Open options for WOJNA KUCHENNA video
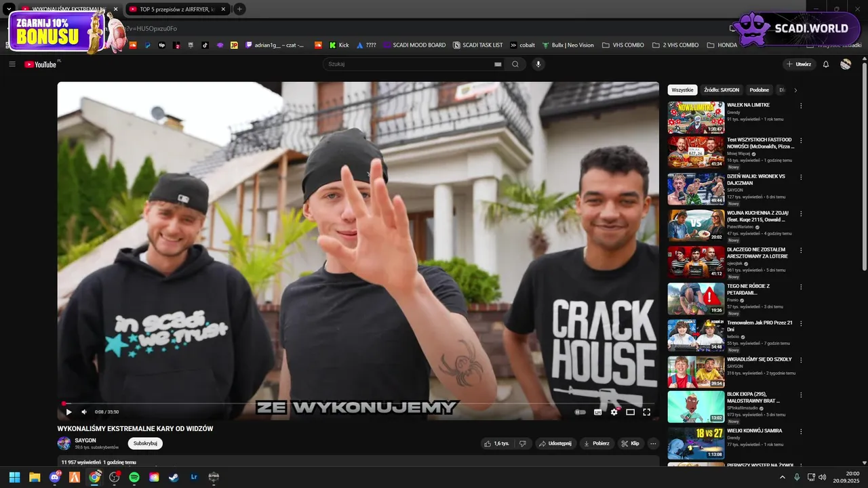The height and width of the screenshot is (488, 868). point(801,213)
